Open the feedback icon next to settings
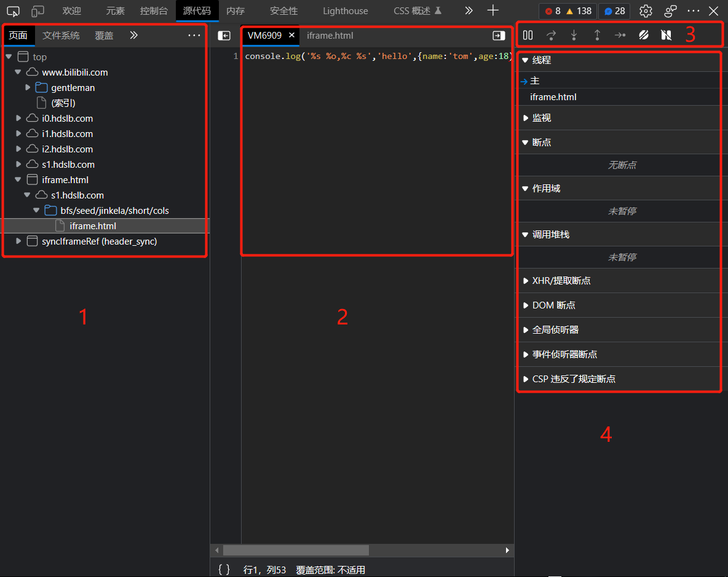The height and width of the screenshot is (577, 728). click(x=670, y=10)
